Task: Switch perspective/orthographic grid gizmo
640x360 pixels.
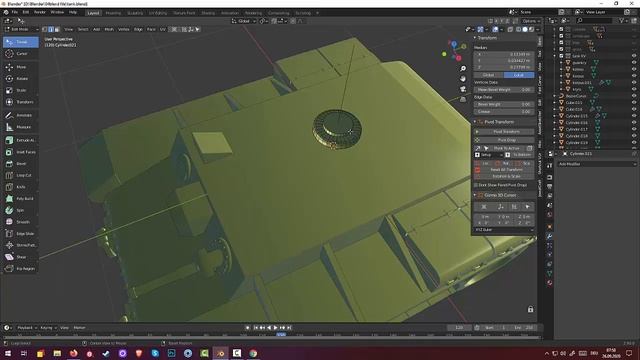Action: tap(463, 99)
